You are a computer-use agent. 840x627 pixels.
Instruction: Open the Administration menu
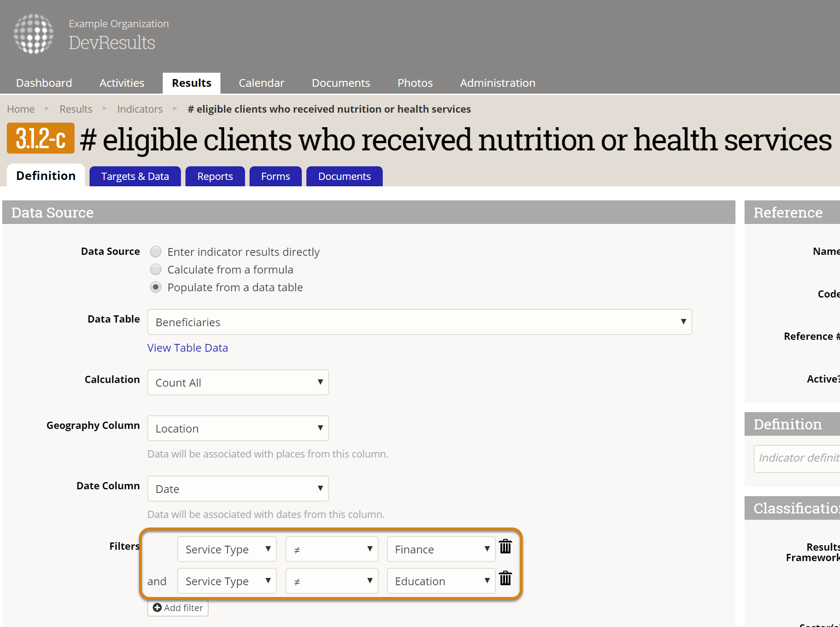click(x=497, y=83)
